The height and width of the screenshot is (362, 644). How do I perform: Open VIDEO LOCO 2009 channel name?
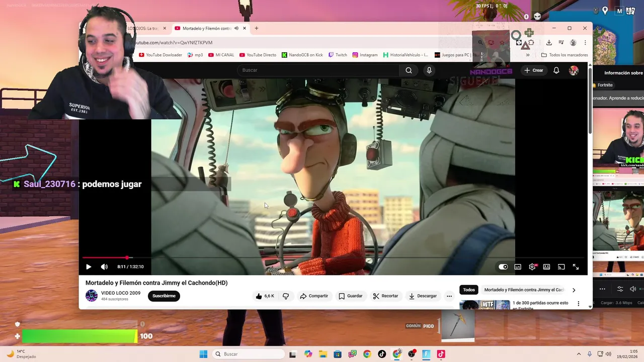(x=121, y=293)
